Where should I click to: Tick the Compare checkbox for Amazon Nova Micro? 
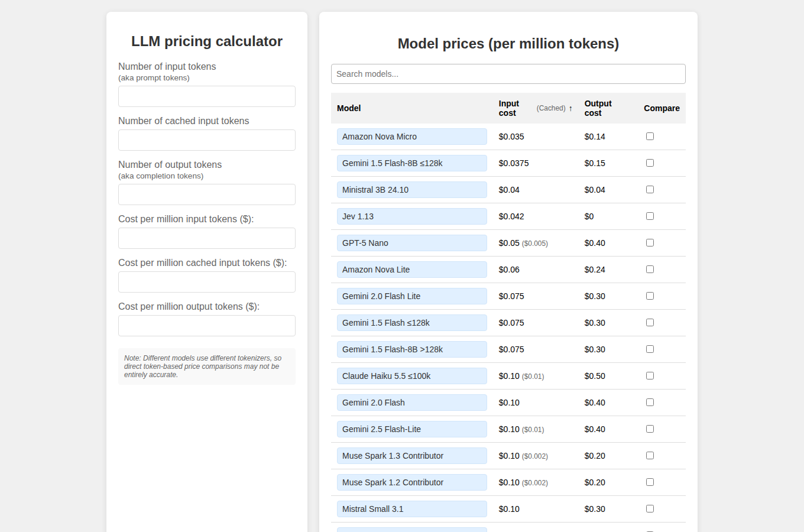[650, 137]
